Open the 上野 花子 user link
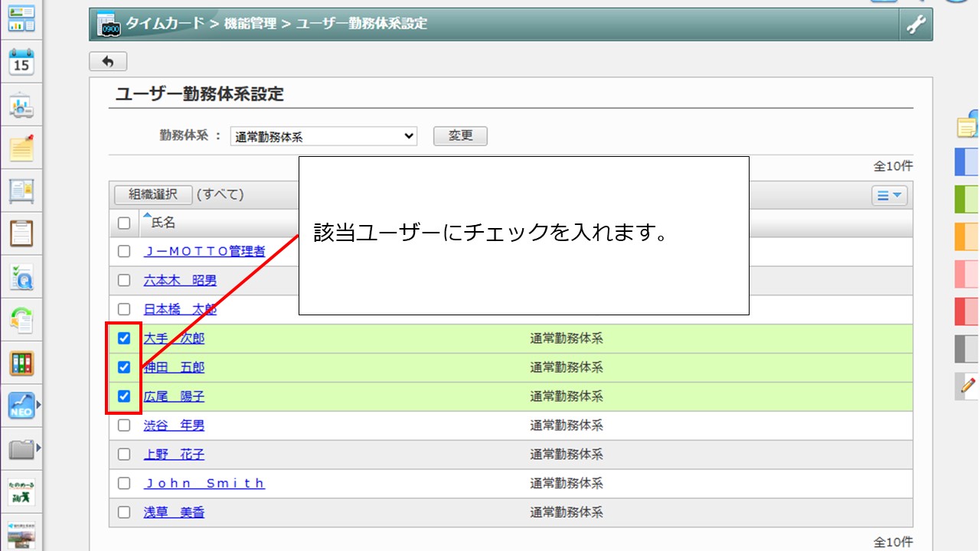 click(x=174, y=455)
